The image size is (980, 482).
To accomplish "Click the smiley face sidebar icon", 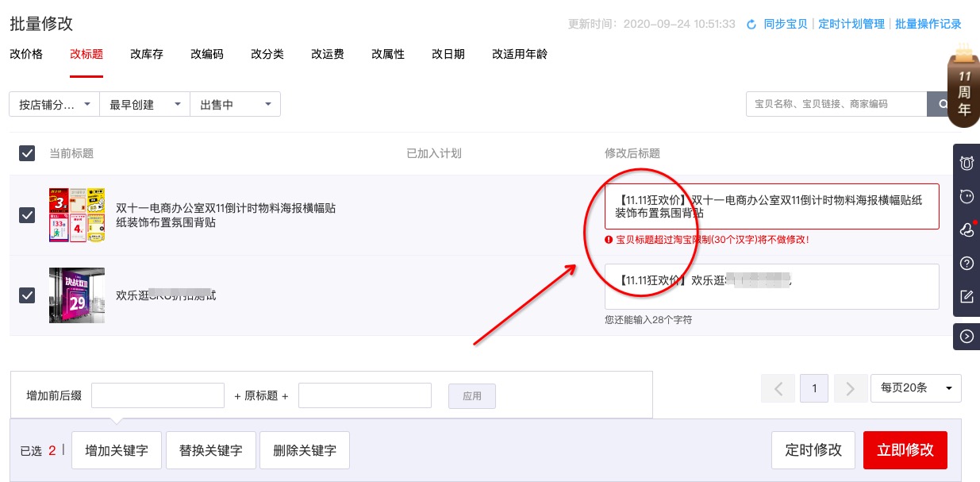I will (967, 197).
